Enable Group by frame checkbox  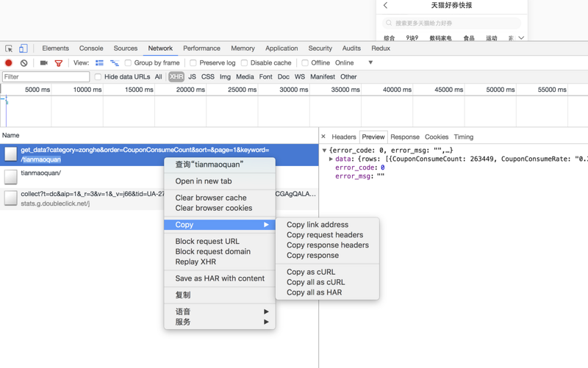(128, 63)
